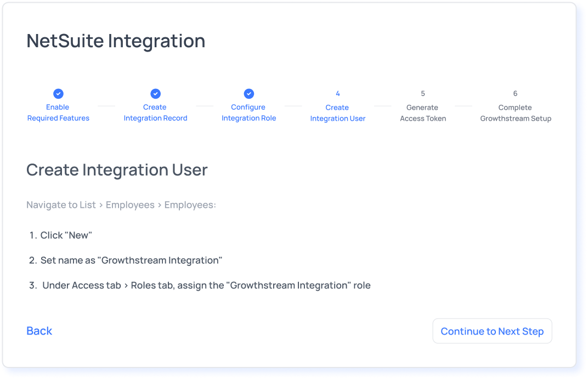Click the Create Integration User step label
This screenshot has height=379, width=588.
(x=337, y=113)
